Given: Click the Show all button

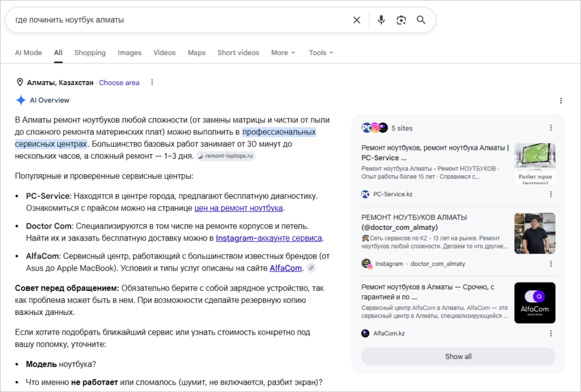Looking at the screenshot, I should pyautogui.click(x=458, y=356).
